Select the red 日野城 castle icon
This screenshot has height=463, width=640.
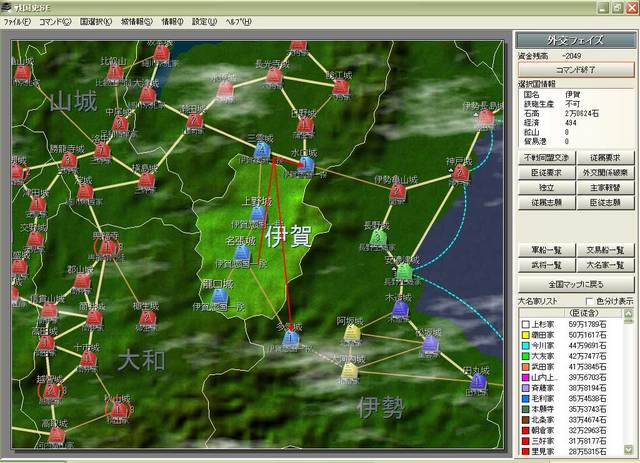(304, 125)
